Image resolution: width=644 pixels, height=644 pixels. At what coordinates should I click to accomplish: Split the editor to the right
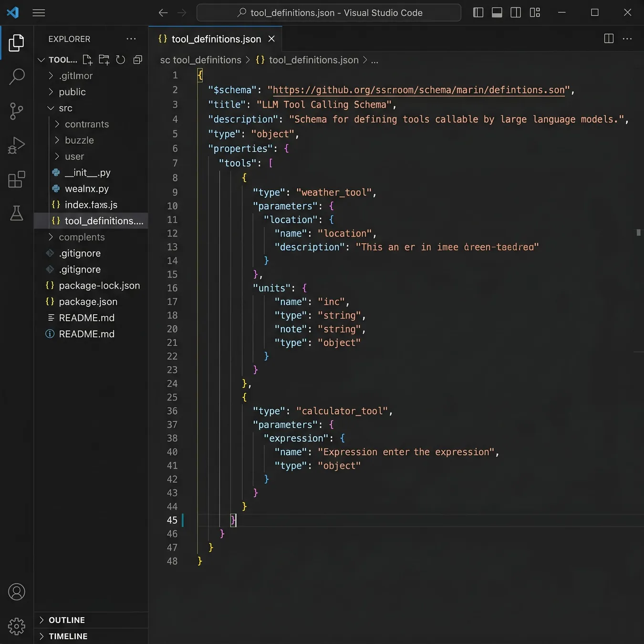point(609,39)
